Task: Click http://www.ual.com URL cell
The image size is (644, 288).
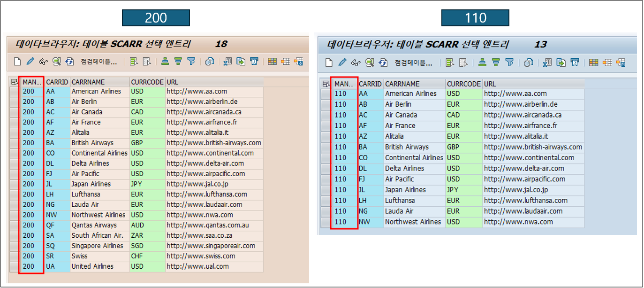Action: coord(214,266)
